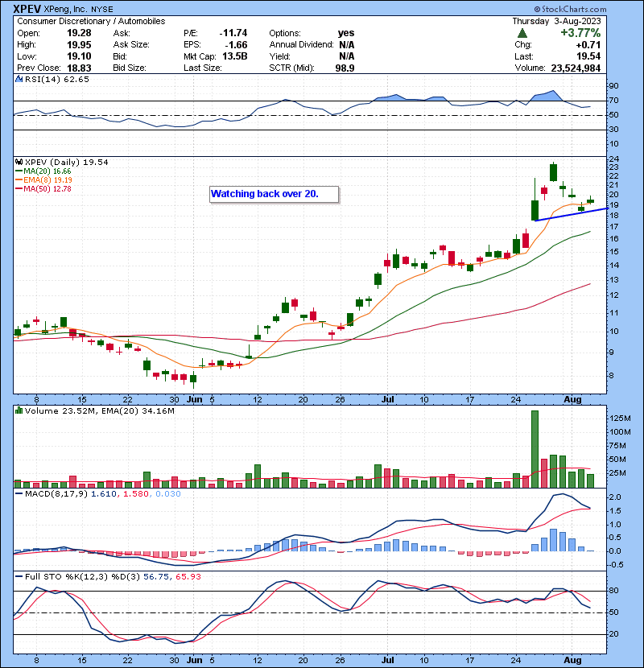The height and width of the screenshot is (668, 644).
Task: Click the RSI(14) 62.65 label
Action: click(56, 79)
